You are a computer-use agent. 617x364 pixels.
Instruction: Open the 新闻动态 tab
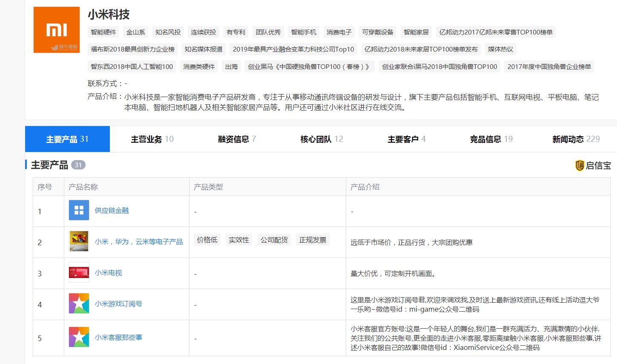point(569,139)
